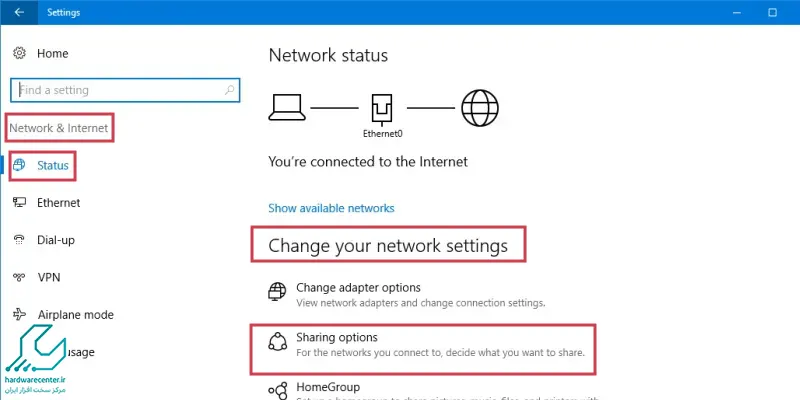
Task: Click the Ethernet monitor icon
Action: (19, 203)
